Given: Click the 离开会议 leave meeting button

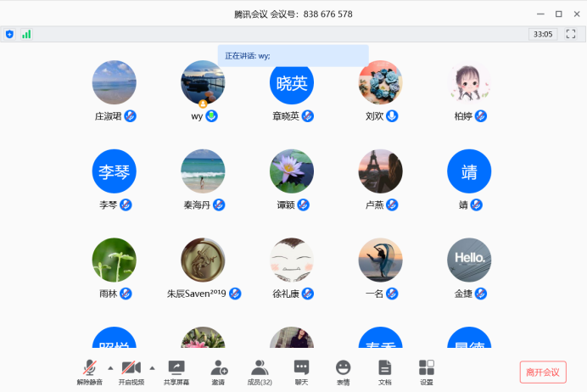Looking at the screenshot, I should click(542, 372).
